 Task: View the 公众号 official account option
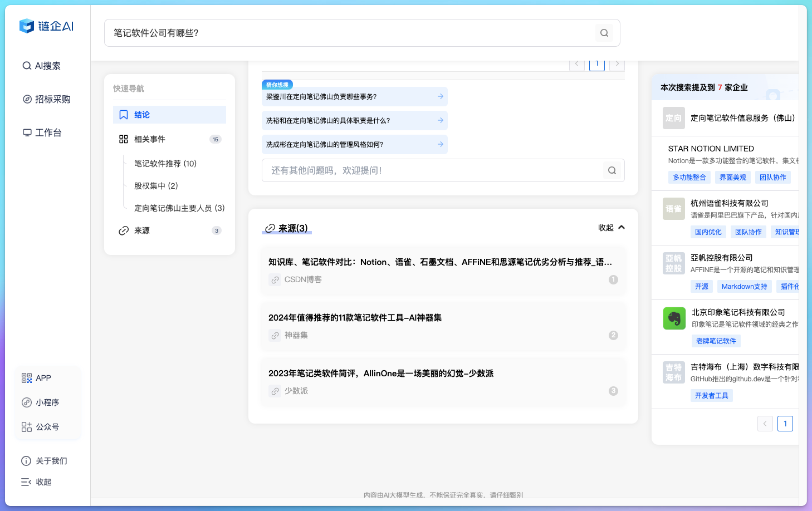click(41, 427)
